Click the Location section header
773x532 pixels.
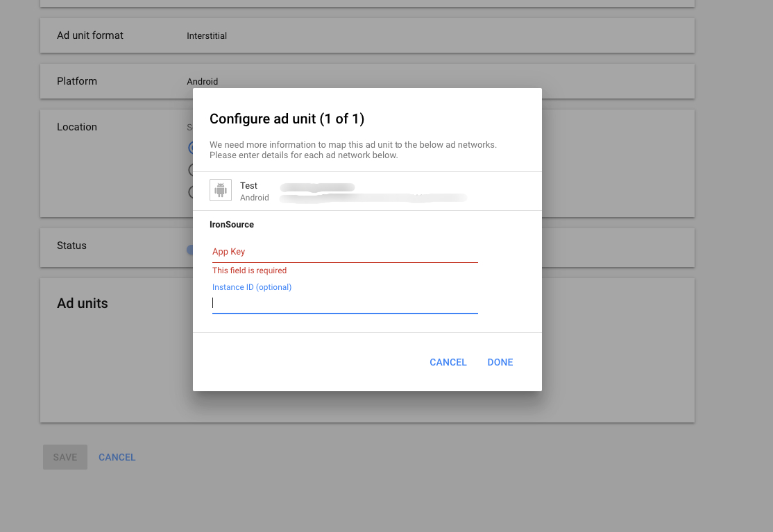[77, 127]
